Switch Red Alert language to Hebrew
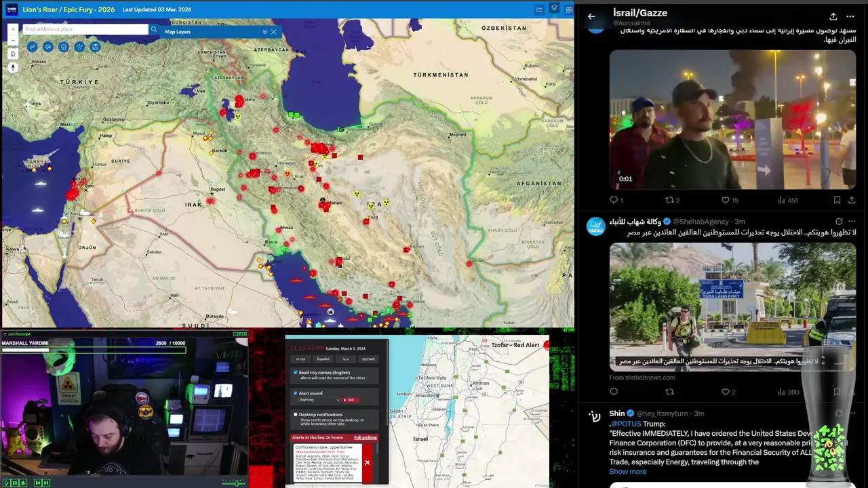The width and height of the screenshot is (868, 488). [x=300, y=359]
